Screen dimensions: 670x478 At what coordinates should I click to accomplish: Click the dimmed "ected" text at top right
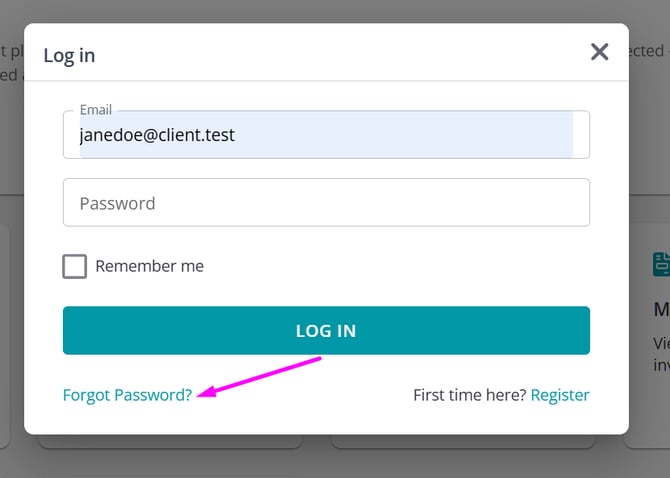[x=648, y=50]
